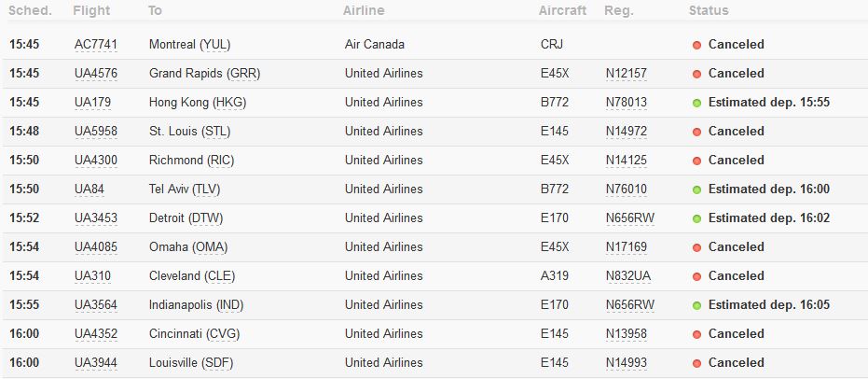868x379 pixels.
Task: Click the red status dot for UA3944
Action: [696, 363]
